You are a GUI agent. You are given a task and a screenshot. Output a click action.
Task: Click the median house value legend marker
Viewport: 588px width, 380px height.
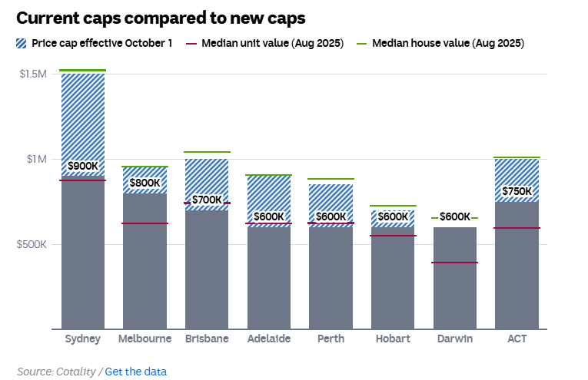(362, 43)
